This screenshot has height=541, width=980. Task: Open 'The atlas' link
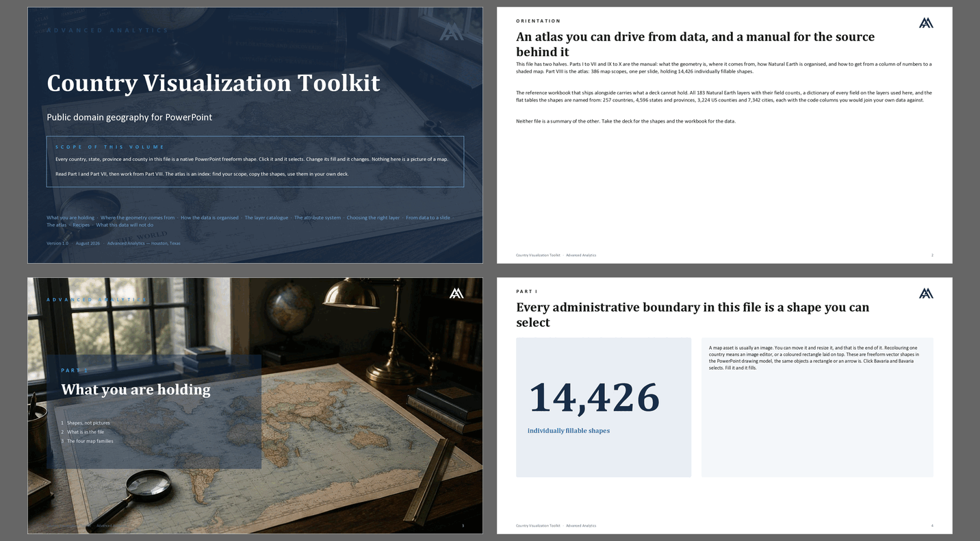(57, 225)
